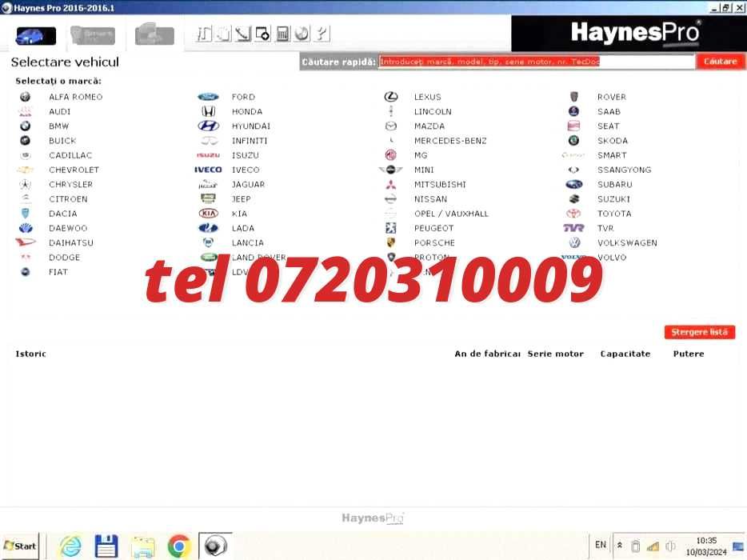The height and width of the screenshot is (560, 747).
Task: Open the greyed Smart tab
Action: coord(93,35)
